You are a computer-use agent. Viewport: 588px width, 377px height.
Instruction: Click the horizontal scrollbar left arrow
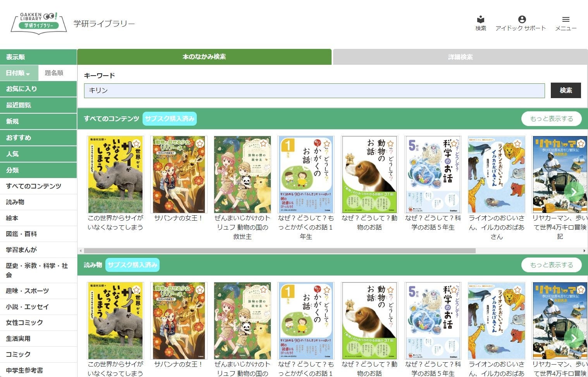80,251
